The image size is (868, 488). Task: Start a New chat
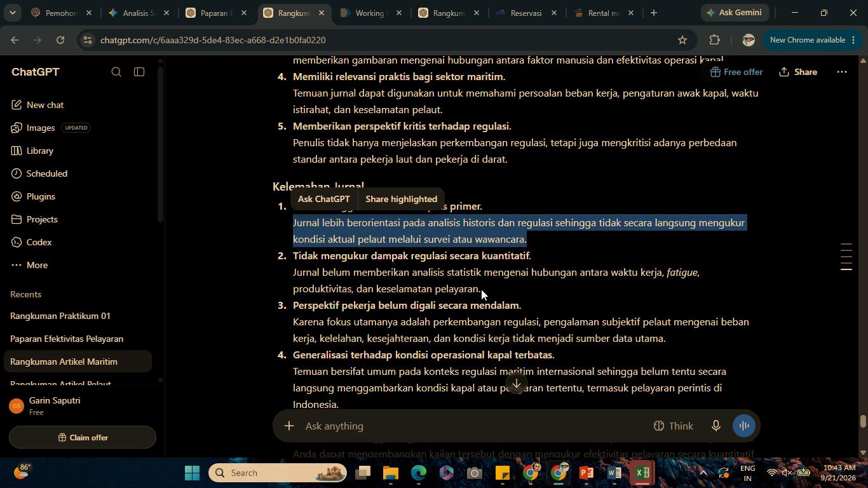(44, 105)
